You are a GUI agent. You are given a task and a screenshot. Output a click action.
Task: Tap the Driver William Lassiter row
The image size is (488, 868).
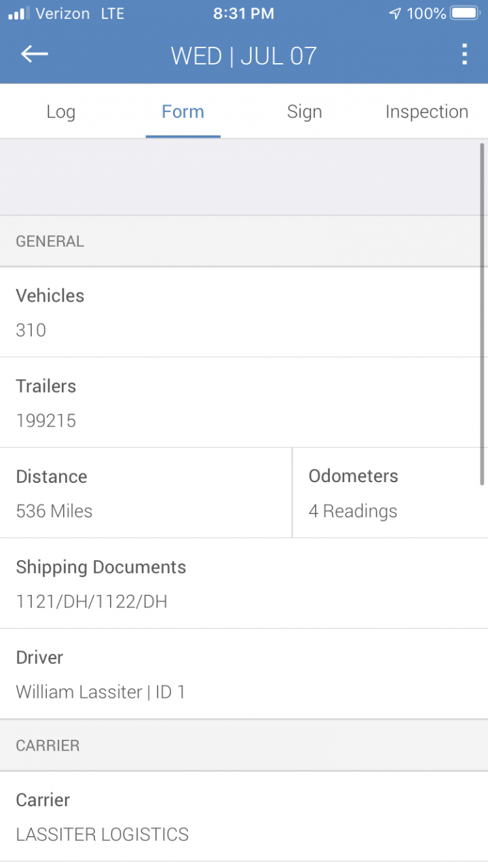pos(244,674)
